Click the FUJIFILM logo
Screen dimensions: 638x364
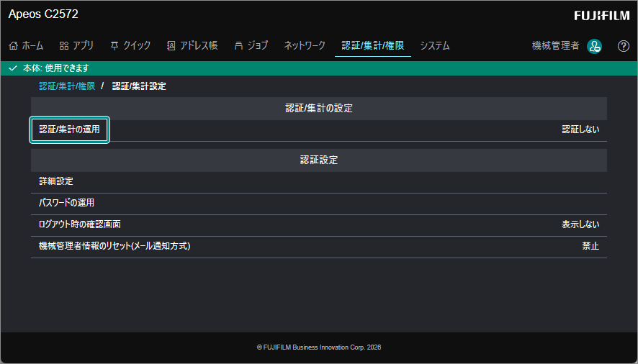click(x=602, y=15)
